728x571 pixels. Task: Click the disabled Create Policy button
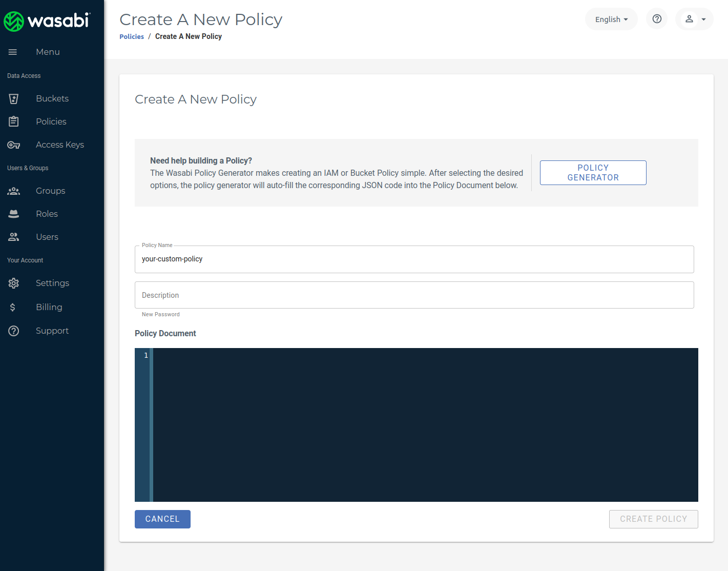click(x=653, y=519)
